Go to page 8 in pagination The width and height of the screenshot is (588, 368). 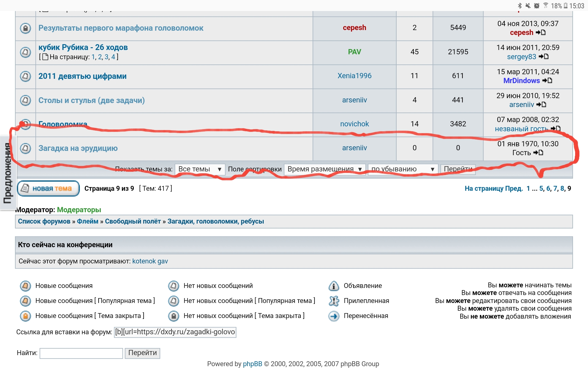(x=562, y=189)
